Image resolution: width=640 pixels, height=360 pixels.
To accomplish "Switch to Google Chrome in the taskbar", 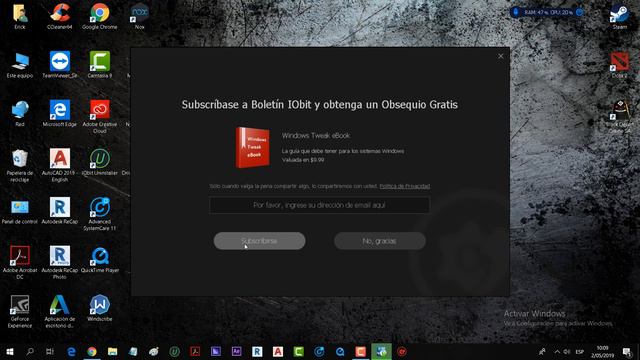I will pos(92,351).
